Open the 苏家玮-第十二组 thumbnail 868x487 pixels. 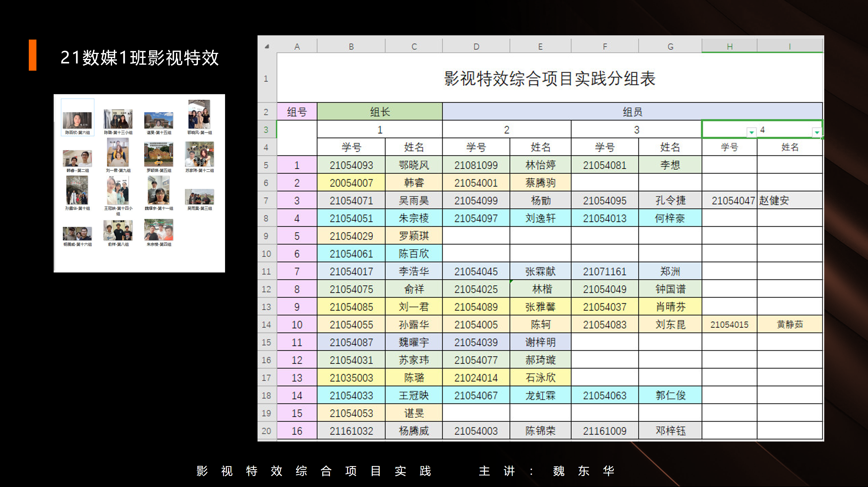199,154
